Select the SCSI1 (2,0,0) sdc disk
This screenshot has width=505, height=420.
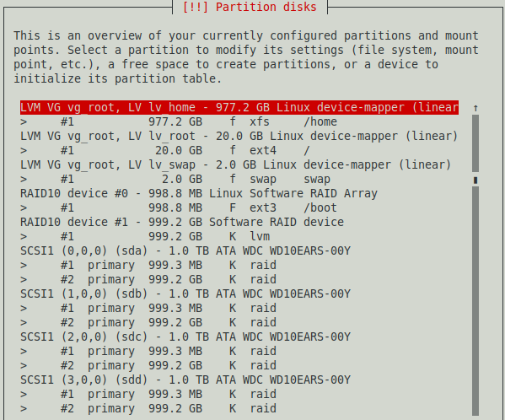coord(239,337)
